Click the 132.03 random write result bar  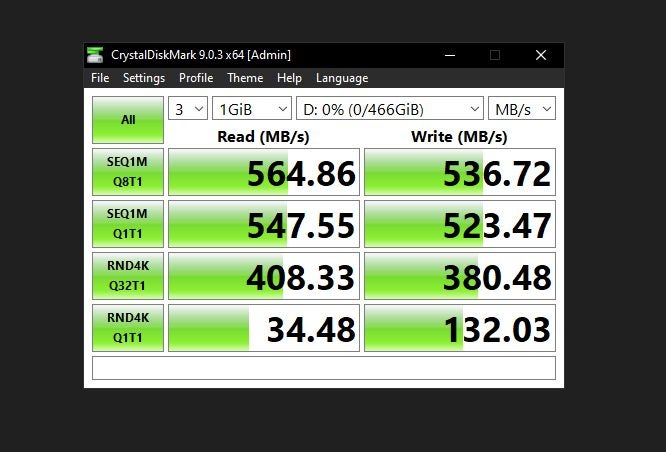460,328
